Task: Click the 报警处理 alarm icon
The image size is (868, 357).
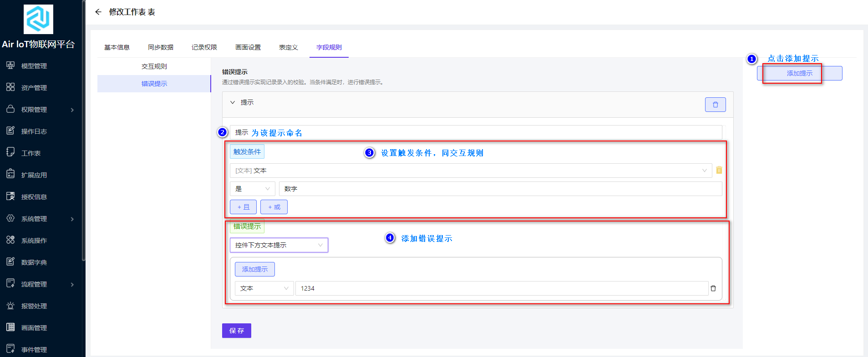Action: (x=10, y=306)
